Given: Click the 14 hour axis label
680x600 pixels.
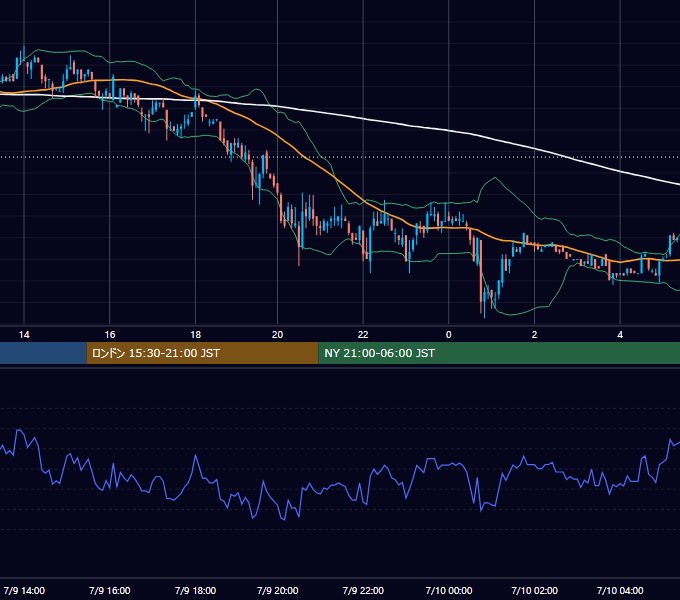Looking at the screenshot, I should click(x=24, y=335).
